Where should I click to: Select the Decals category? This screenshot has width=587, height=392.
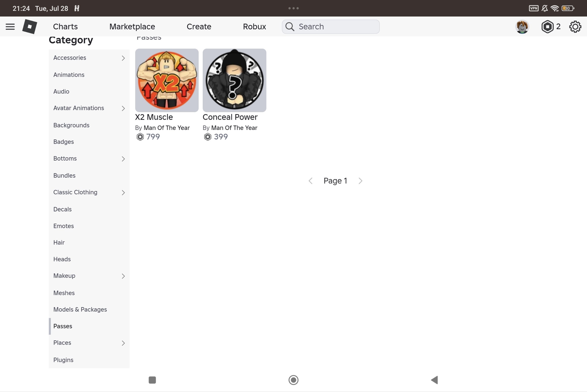point(89,209)
